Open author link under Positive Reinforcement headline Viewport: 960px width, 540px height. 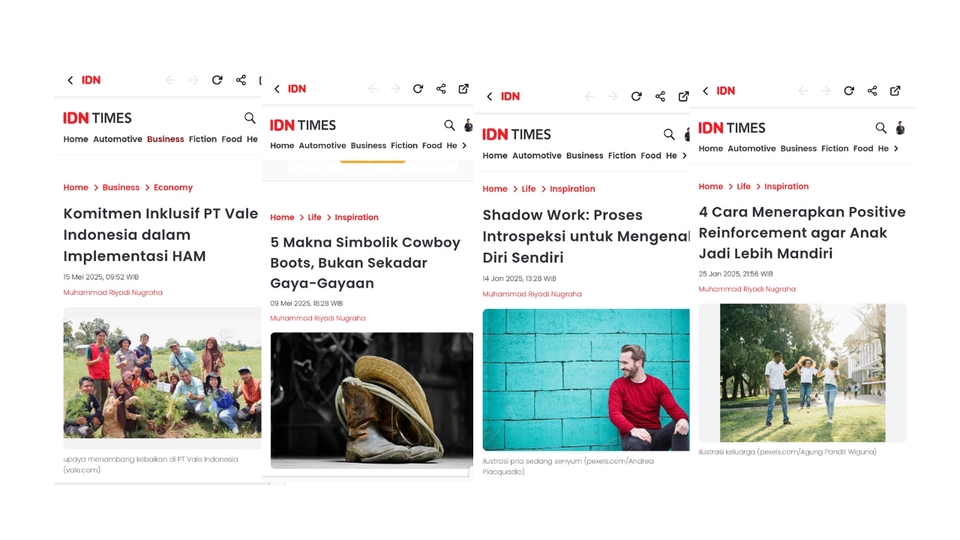(x=747, y=289)
